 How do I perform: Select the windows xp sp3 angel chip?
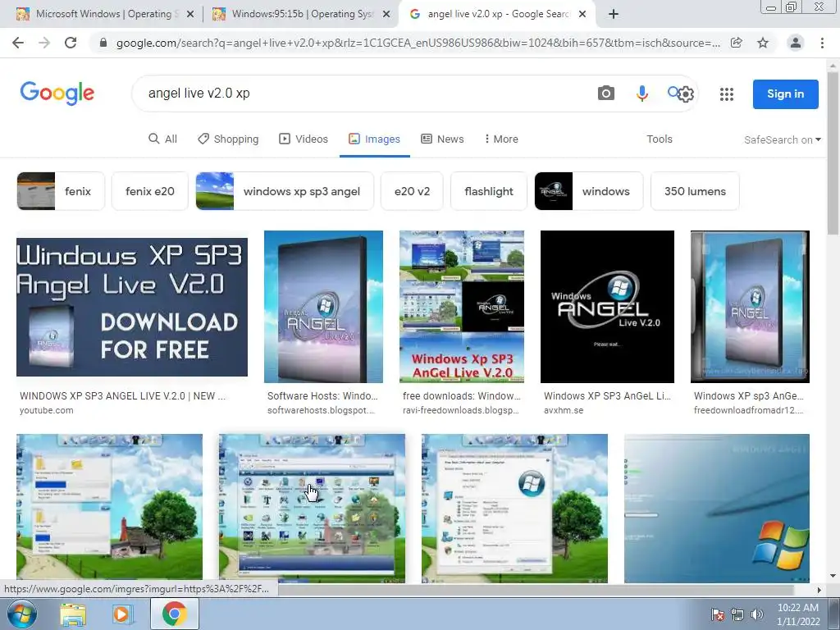click(285, 191)
